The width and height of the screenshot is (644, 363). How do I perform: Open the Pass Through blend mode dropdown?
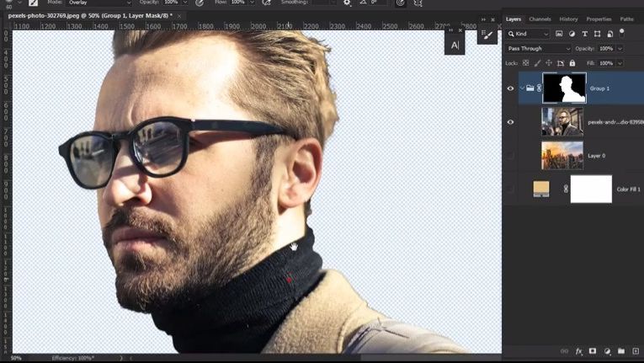point(539,49)
